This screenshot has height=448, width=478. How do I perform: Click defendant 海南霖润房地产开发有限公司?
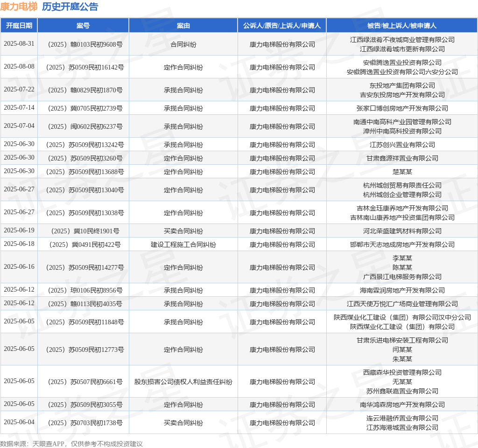(x=402, y=290)
